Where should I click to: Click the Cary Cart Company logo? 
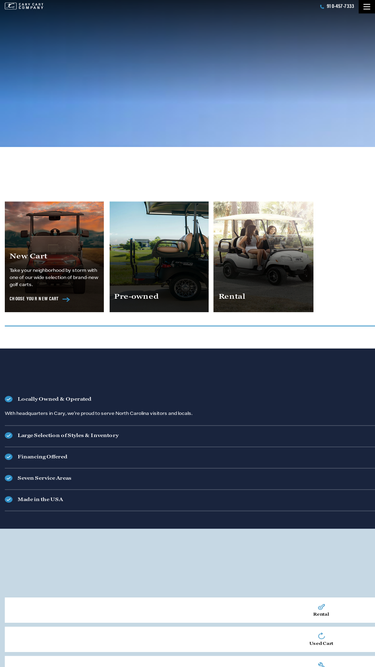(24, 6)
